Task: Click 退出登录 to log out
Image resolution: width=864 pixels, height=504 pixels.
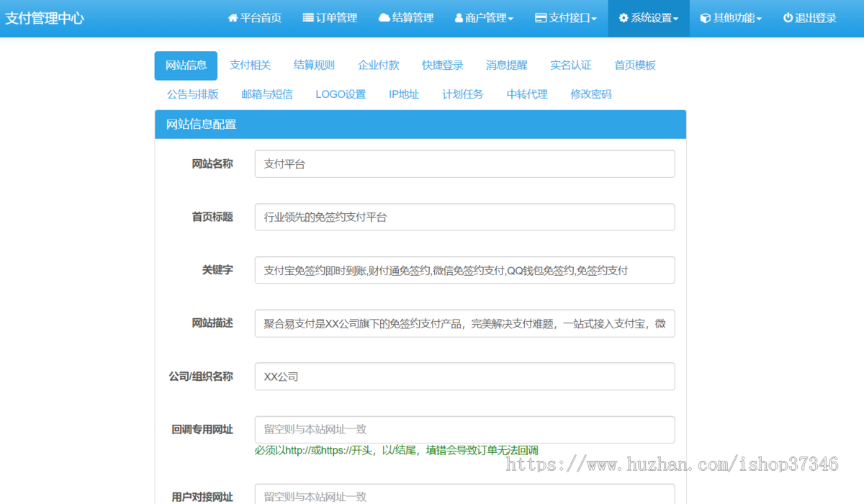Action: (810, 18)
